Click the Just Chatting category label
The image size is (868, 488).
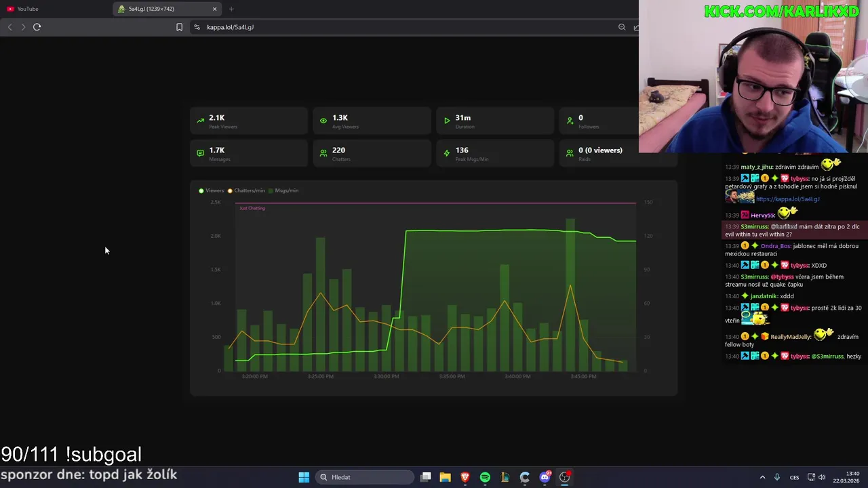tap(252, 208)
